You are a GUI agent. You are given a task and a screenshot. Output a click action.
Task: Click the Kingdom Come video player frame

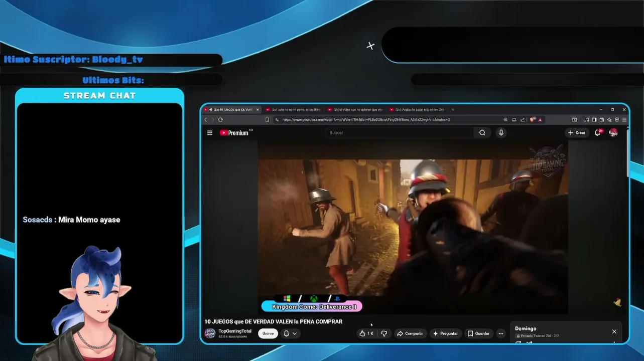[413, 227]
